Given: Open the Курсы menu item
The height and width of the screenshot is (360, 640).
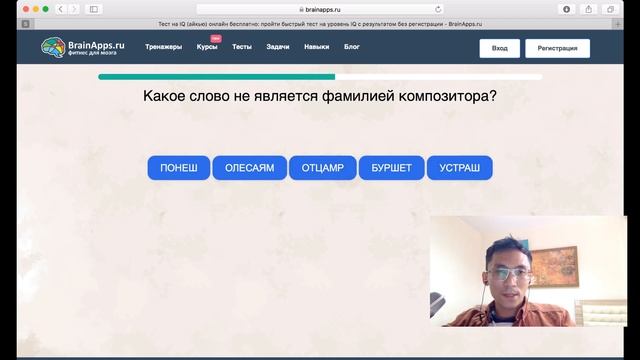Looking at the screenshot, I should click(207, 47).
